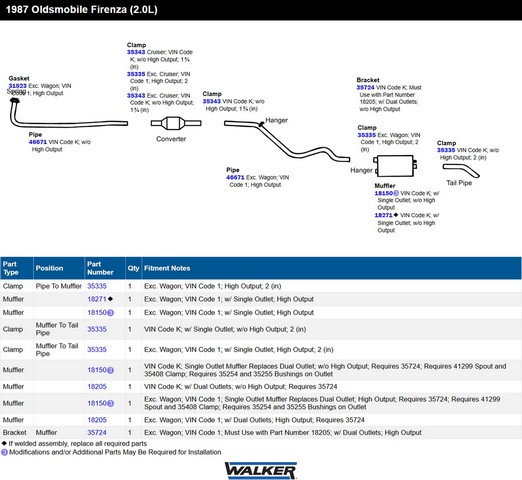Open Clamp 35335 link for Exc. Wagon above the muffler
Image resolution: width=522 pixels, height=480 pixels.
[367, 135]
